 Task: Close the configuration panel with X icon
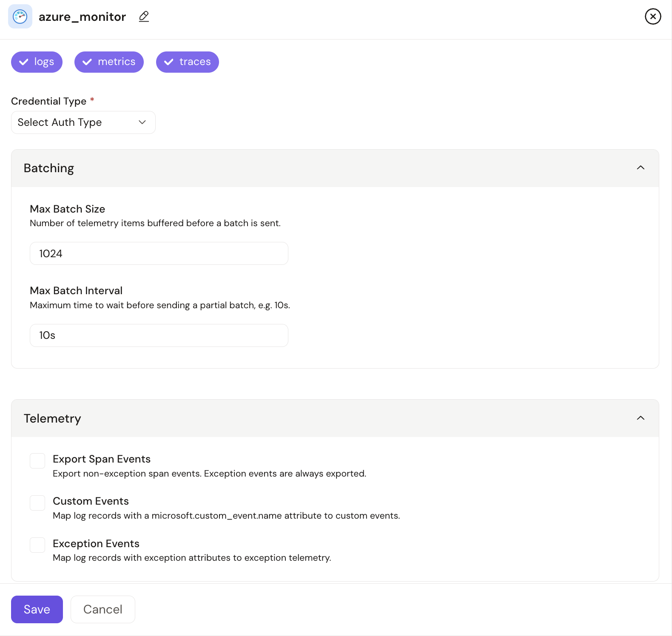[x=653, y=17]
